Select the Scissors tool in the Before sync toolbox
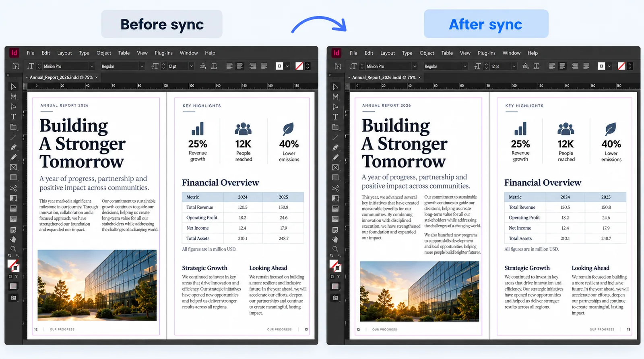 click(x=13, y=188)
